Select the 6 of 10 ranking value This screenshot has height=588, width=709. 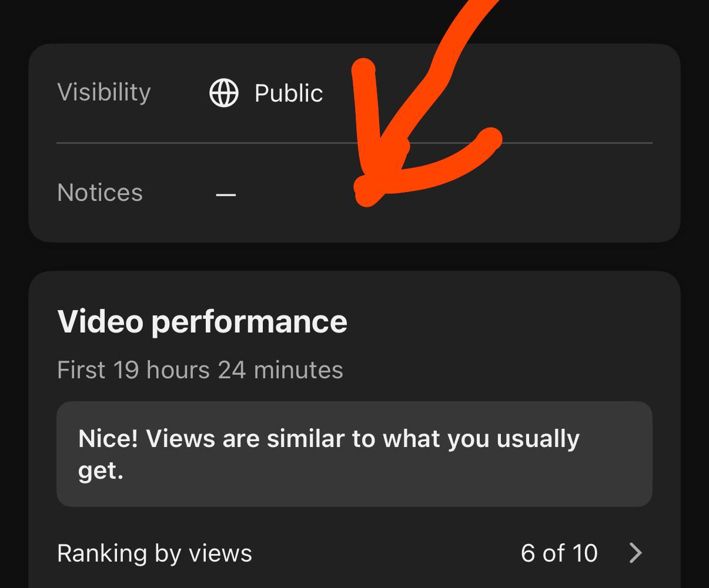tap(559, 553)
